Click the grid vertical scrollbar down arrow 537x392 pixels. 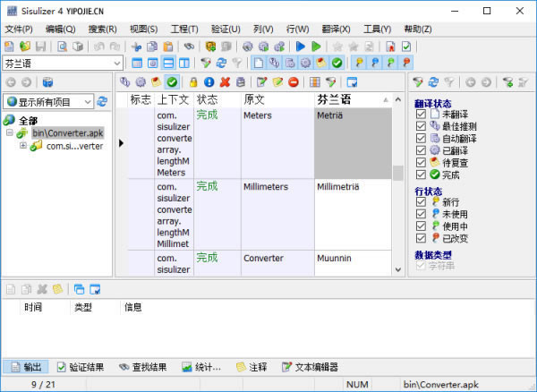pyautogui.click(x=398, y=269)
